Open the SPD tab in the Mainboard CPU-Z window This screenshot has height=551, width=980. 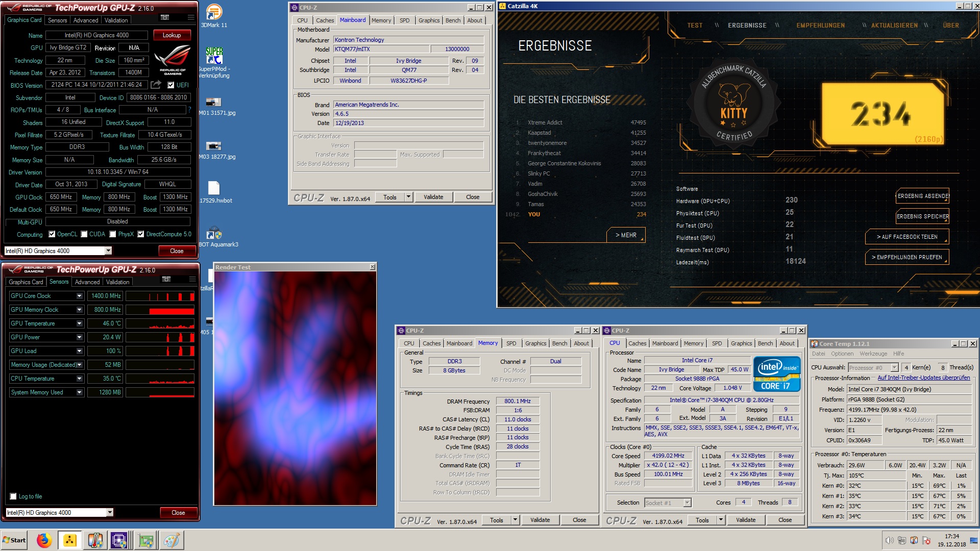(404, 20)
